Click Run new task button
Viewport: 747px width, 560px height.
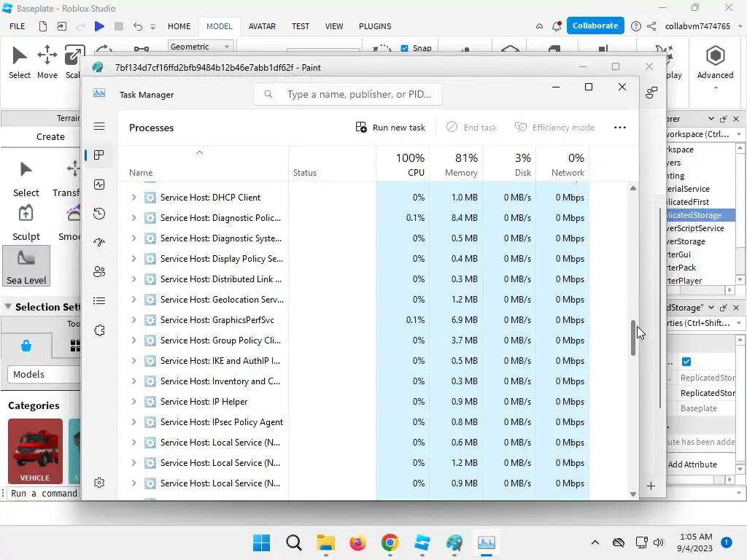(390, 128)
